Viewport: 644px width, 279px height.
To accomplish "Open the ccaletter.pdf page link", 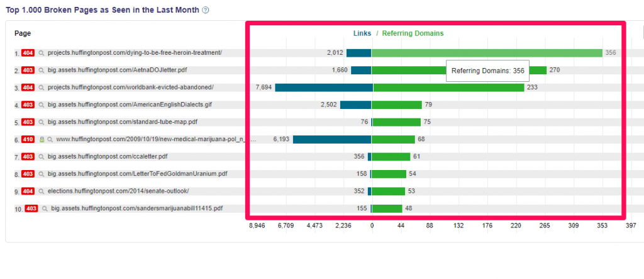I will pos(108,157).
